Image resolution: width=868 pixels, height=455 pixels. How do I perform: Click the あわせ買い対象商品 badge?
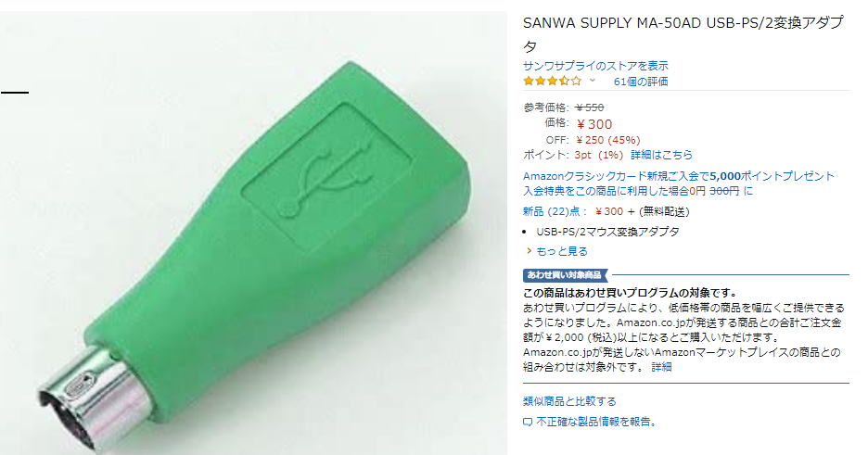point(565,275)
